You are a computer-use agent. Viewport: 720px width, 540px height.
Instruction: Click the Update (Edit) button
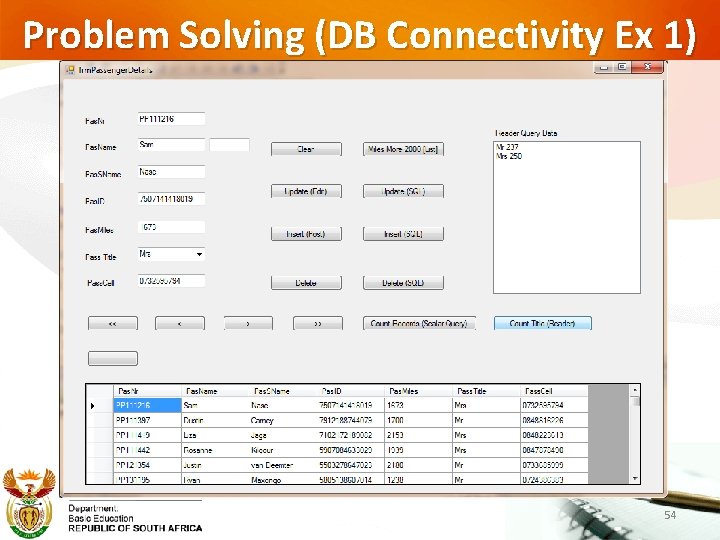coord(306,191)
